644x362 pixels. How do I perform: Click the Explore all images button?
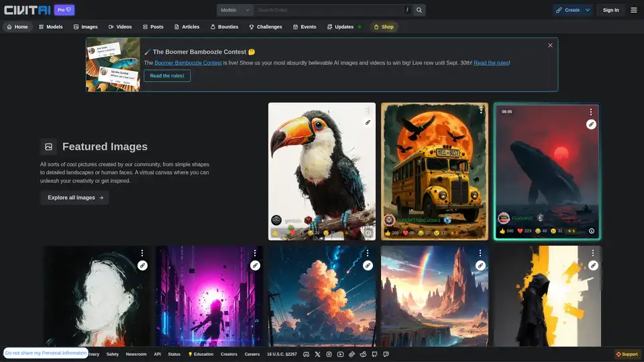(x=74, y=198)
